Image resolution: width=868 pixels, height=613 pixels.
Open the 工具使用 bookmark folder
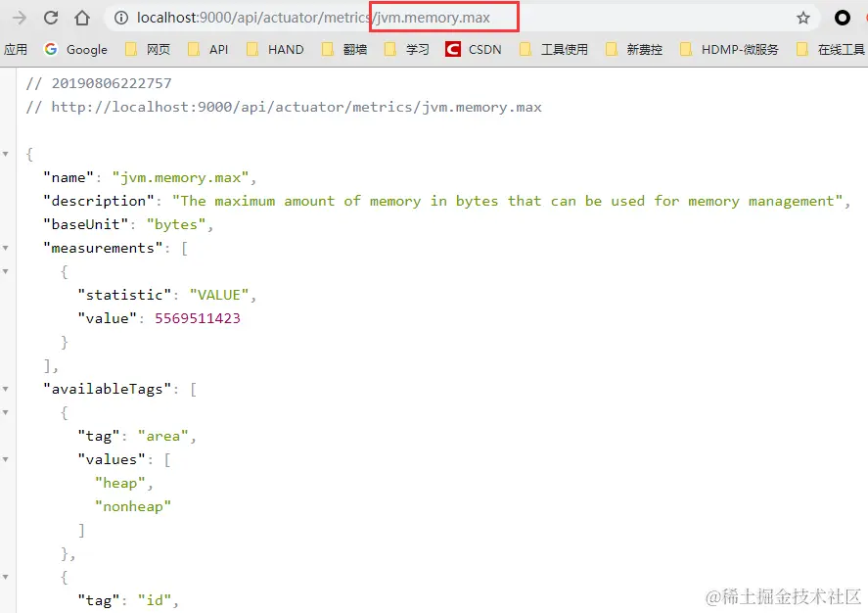554,49
